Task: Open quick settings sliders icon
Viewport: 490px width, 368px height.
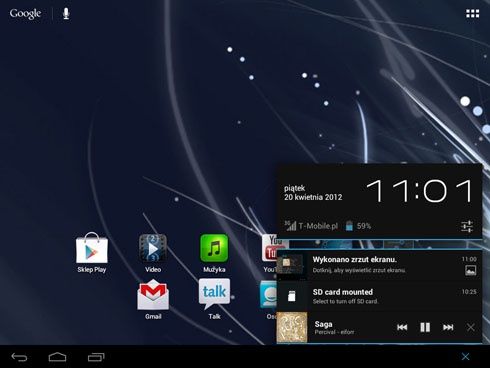Action: 467,226
